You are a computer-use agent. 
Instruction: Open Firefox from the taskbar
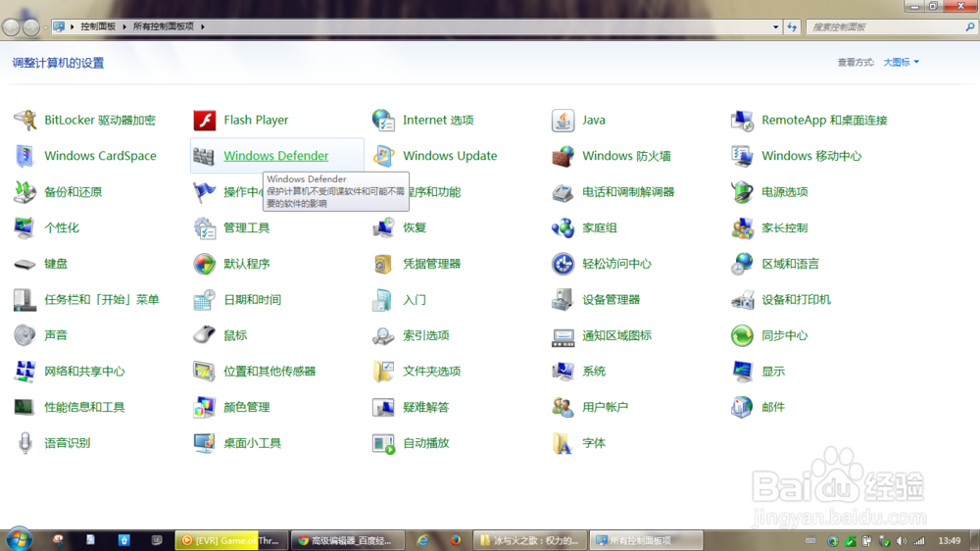(455, 540)
